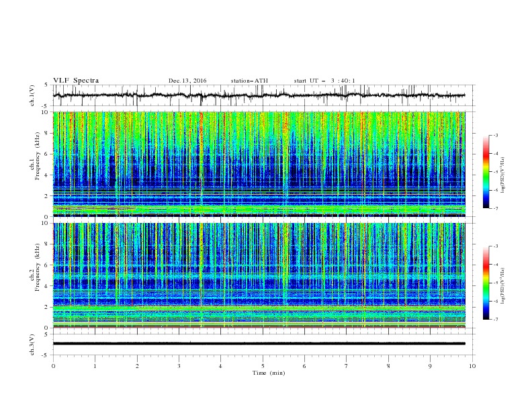The image size is (532, 411).
Task: Click the color scale bar beside ch.1
Action: pyautogui.click(x=486, y=172)
